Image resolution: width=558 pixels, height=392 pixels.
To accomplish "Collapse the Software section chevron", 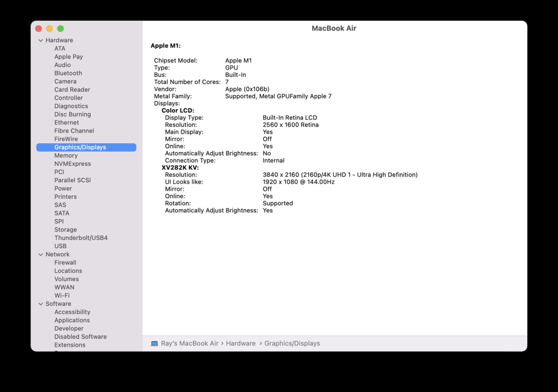I will coord(41,304).
